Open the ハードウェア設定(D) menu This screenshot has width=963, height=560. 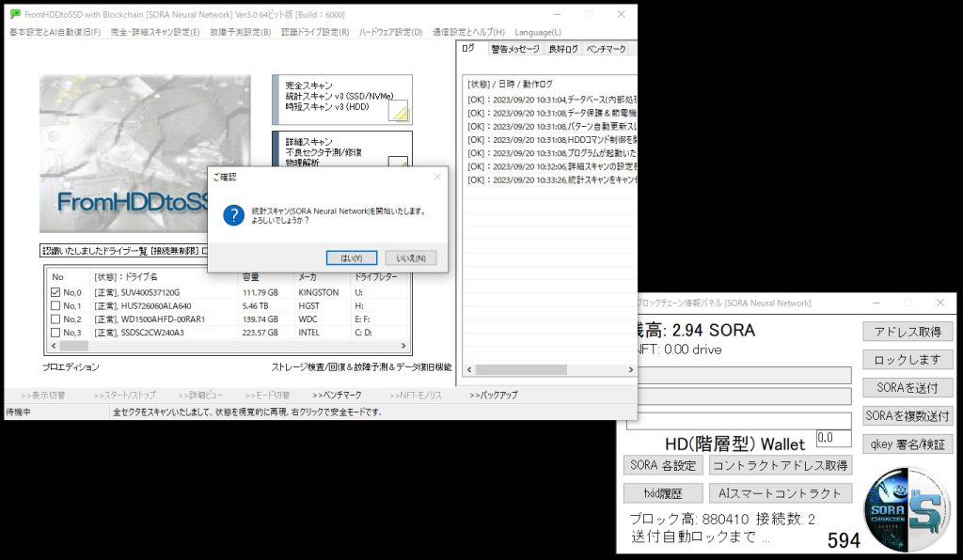coord(390,32)
